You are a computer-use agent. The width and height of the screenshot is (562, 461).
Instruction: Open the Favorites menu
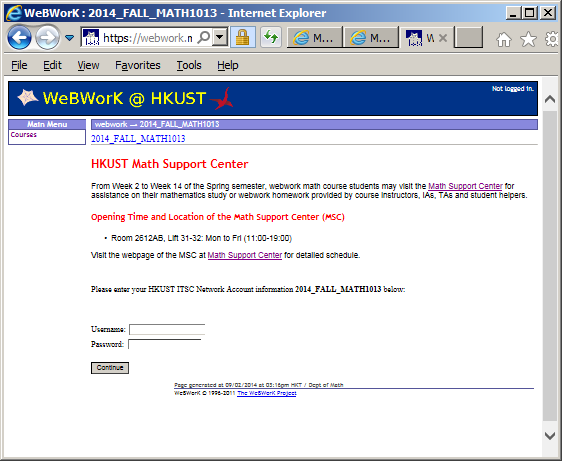tap(138, 65)
